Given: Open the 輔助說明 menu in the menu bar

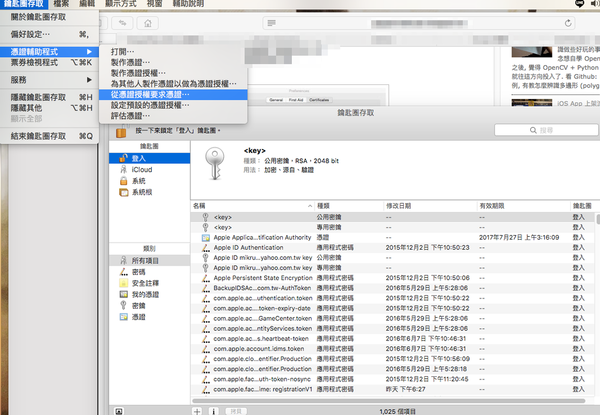Looking at the screenshot, I should (x=188, y=4).
